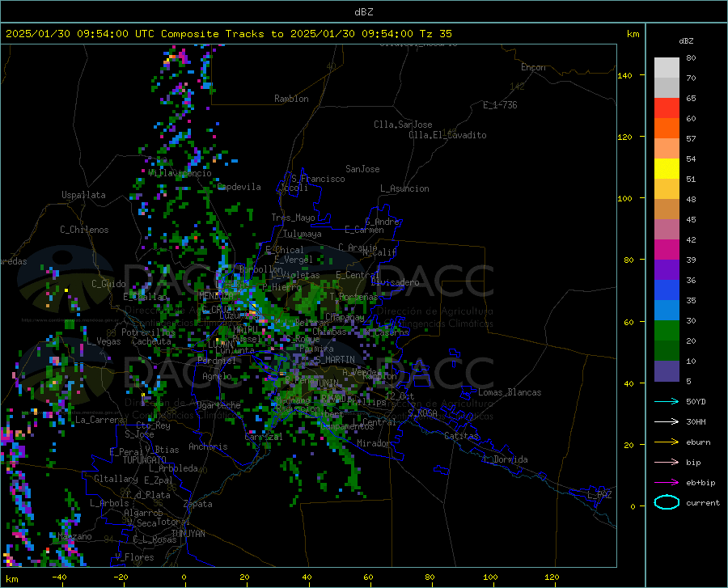Pick the lightest gray swatch beside 80
The width and height of the screenshot is (728, 588).
point(667,68)
